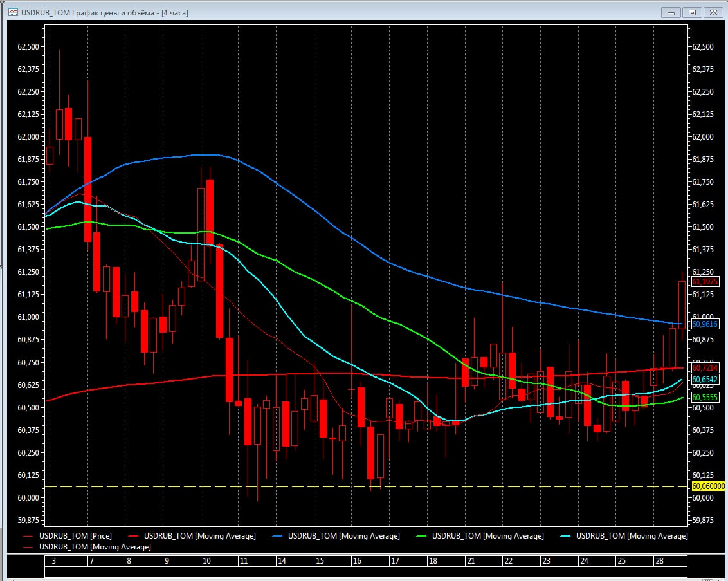Viewport: 728px width, 581px height.
Task: Select date 21 on the time axis
Action: coord(471,561)
